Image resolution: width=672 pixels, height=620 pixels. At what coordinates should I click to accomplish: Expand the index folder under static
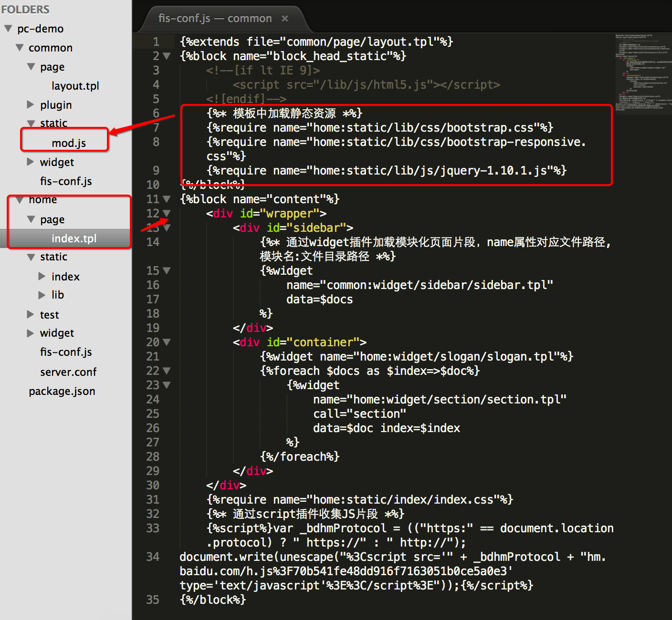click(x=42, y=276)
